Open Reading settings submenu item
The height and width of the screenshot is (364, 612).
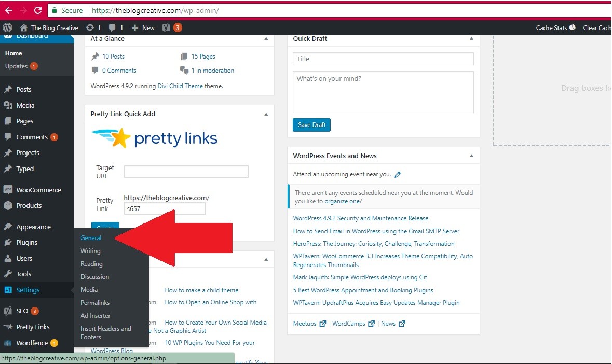tap(92, 264)
